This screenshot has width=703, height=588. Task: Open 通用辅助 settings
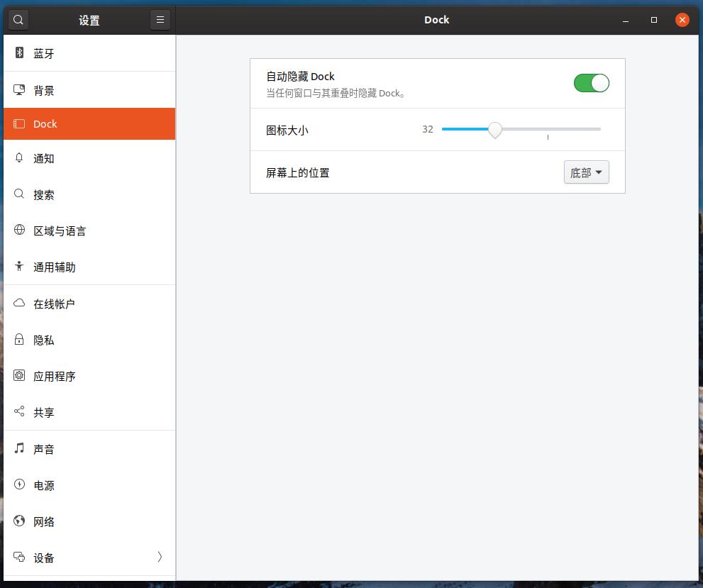coord(89,267)
